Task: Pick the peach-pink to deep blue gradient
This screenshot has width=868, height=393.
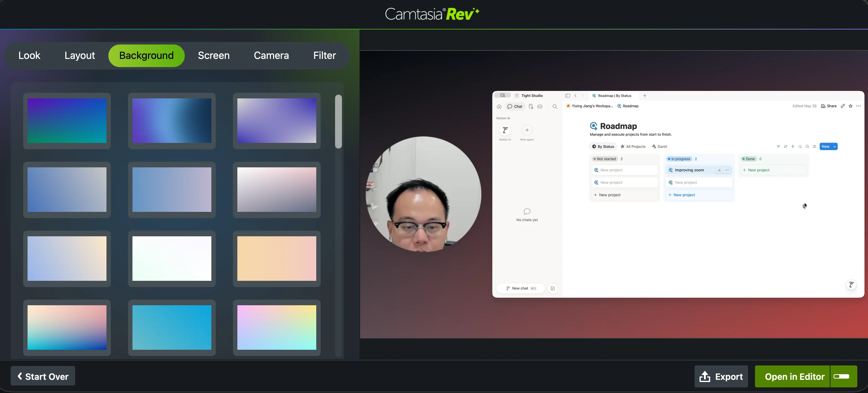Action: click(x=67, y=327)
